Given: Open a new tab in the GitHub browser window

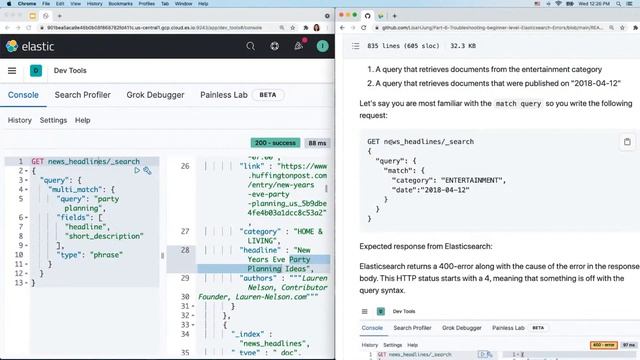Looking at the screenshot, I should 394,16.
